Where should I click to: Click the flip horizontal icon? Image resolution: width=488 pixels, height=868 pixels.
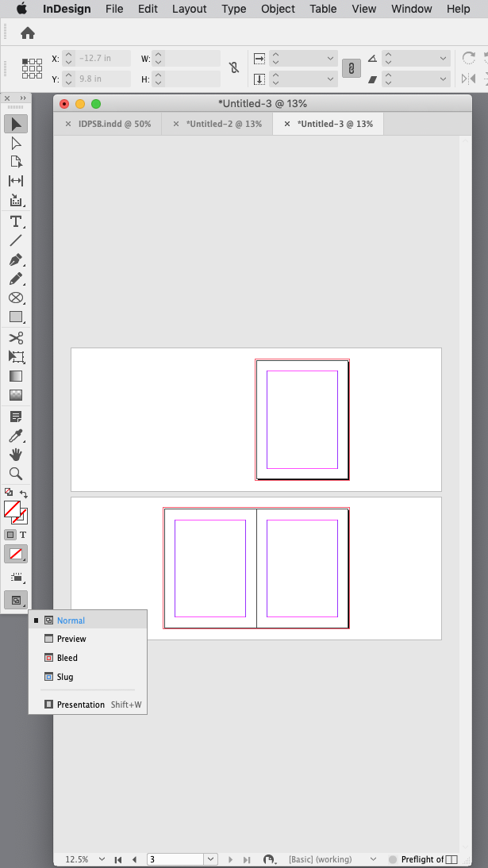click(x=469, y=79)
